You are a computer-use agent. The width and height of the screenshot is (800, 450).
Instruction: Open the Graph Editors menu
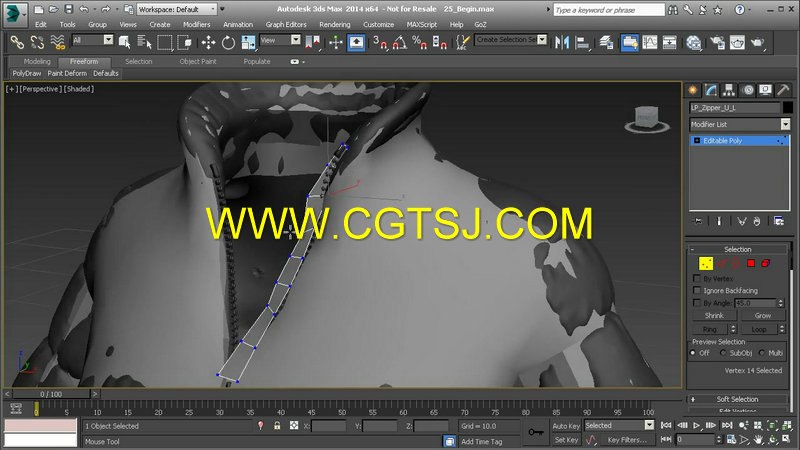(x=286, y=24)
